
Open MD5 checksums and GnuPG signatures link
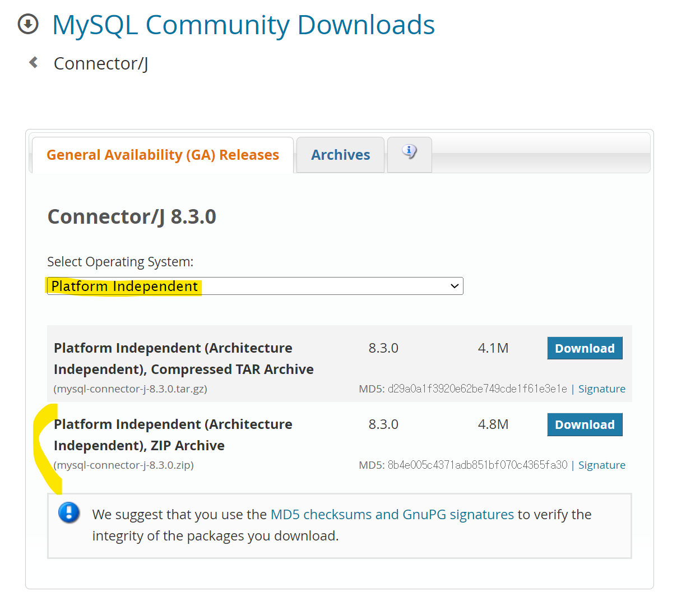392,514
